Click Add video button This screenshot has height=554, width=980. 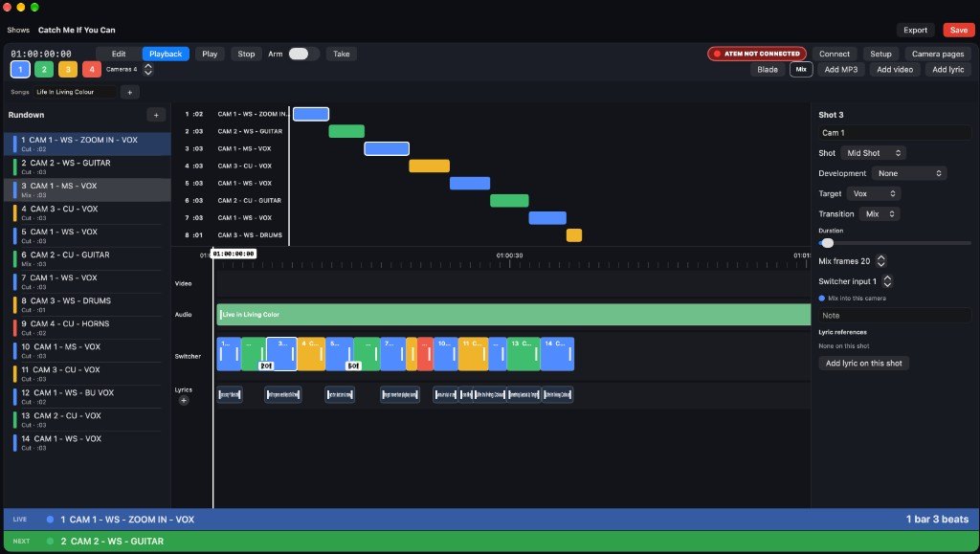pyautogui.click(x=895, y=69)
